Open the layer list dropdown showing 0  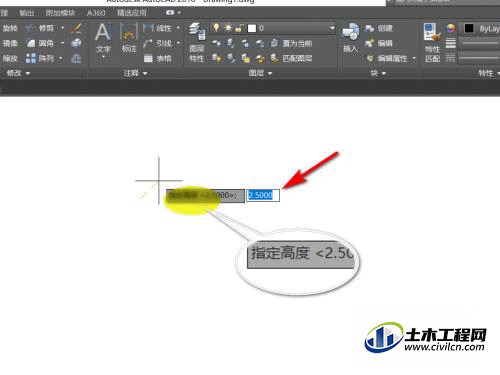coord(332,28)
